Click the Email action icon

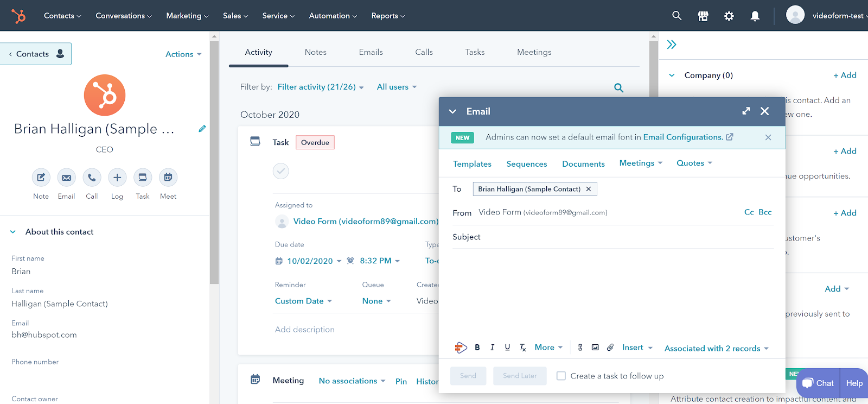(66, 177)
